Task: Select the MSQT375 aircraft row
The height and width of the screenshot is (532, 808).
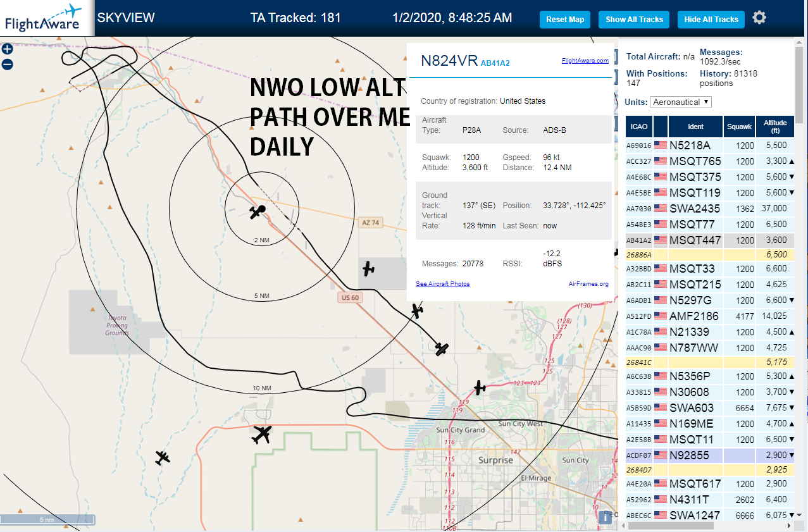Action: [709, 176]
